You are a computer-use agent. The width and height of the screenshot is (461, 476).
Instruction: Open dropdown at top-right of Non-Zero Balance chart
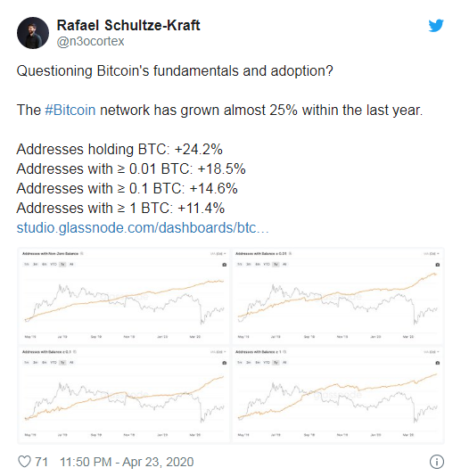[x=218, y=253]
